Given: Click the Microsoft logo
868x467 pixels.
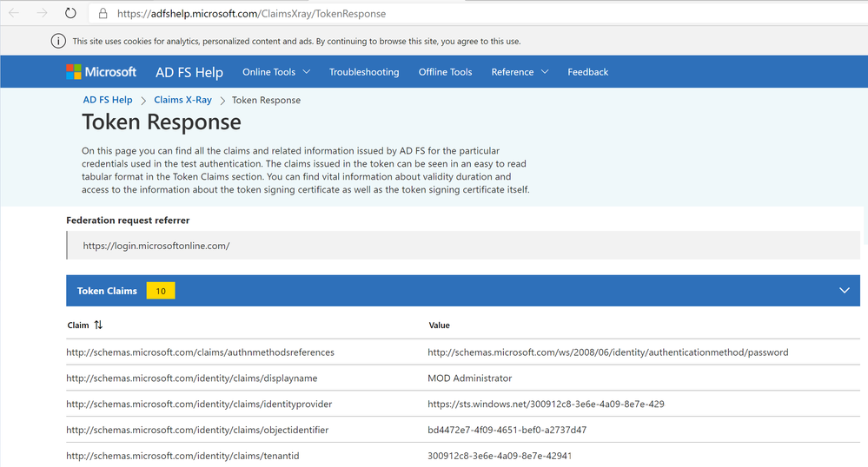Looking at the screenshot, I should [102, 72].
